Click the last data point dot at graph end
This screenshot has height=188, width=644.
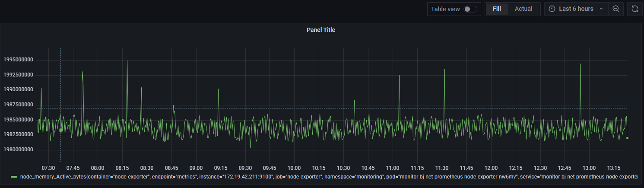[627, 138]
